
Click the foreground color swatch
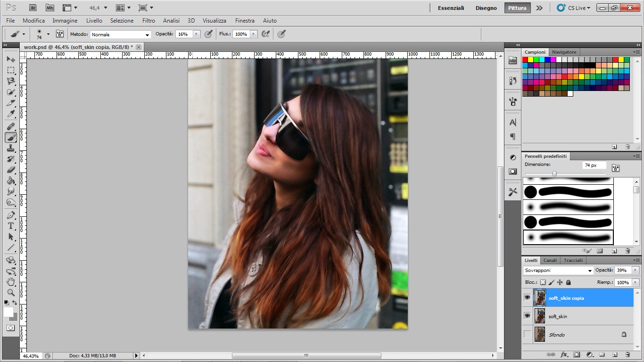point(8,312)
